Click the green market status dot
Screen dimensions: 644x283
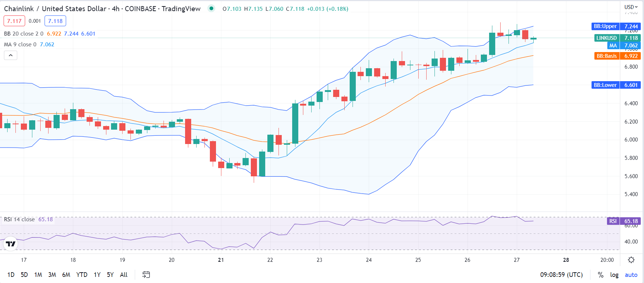pos(211,8)
